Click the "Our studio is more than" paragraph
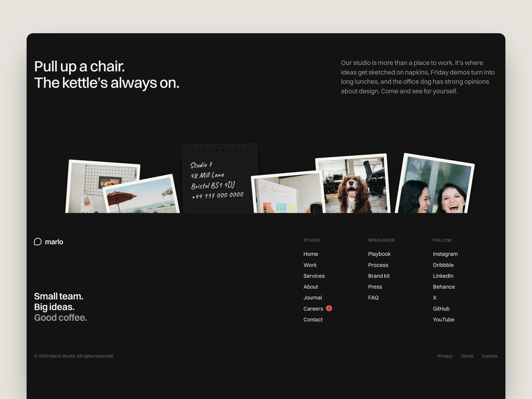 click(418, 77)
